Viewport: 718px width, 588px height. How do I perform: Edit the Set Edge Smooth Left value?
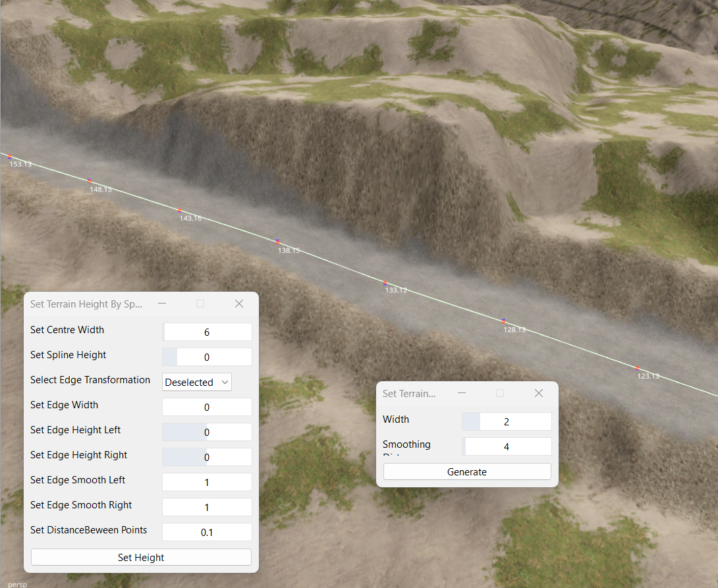[207, 482]
